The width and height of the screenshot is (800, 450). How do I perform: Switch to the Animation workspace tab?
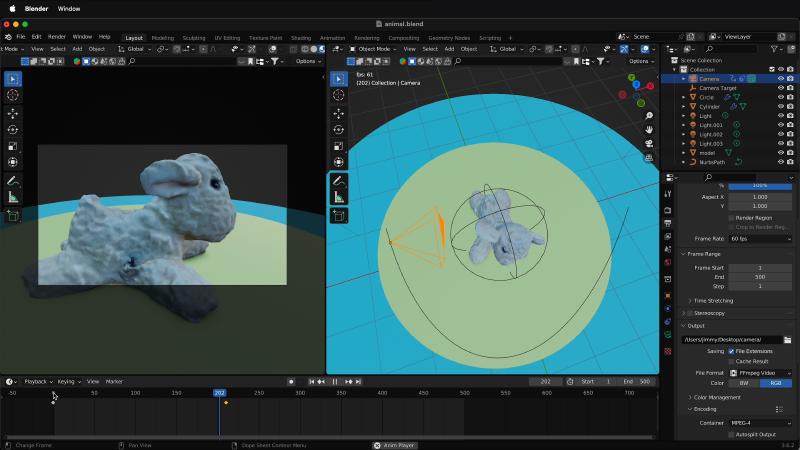coord(332,38)
